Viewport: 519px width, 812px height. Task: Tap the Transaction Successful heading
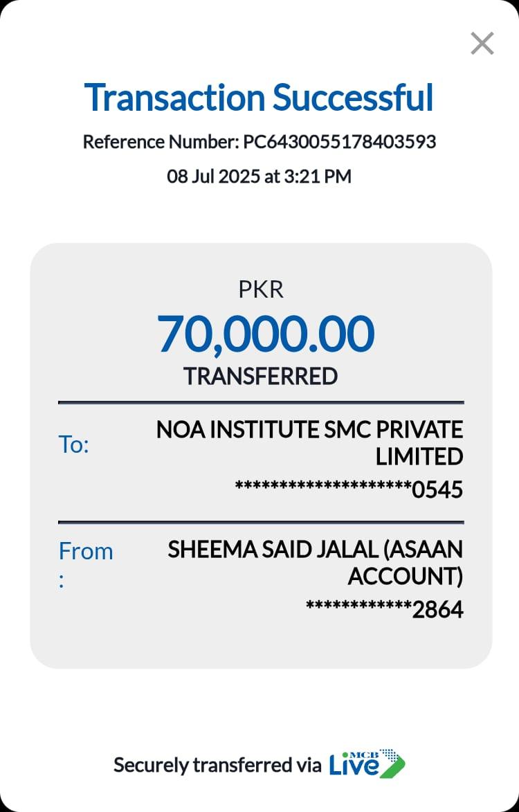(259, 98)
